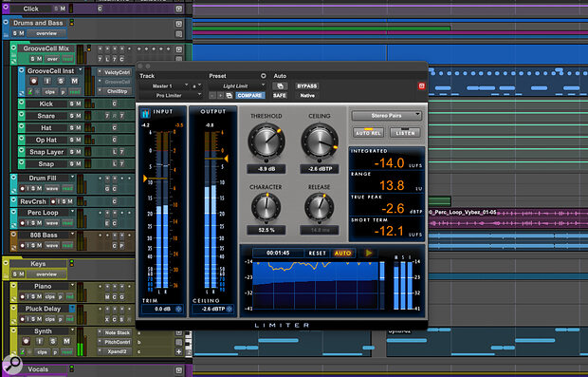The height and width of the screenshot is (377, 588).
Task: Click the GrooveCell Mix track view icon
Action: (179, 49)
